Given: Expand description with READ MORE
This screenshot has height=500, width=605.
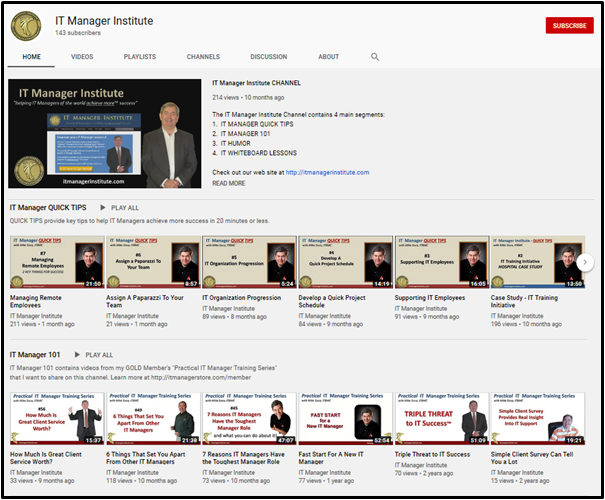Looking at the screenshot, I should pos(229,183).
